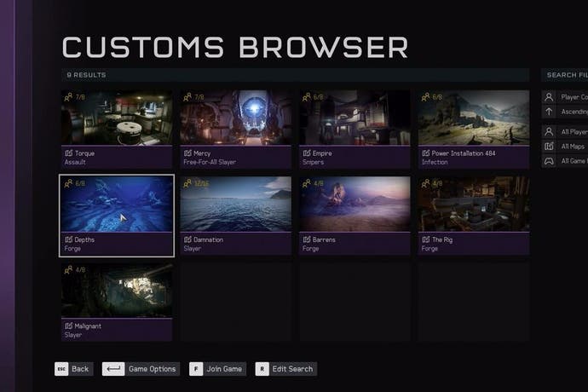Click the Ascending sort arrow icon
The height and width of the screenshot is (392, 588).
coord(549,112)
